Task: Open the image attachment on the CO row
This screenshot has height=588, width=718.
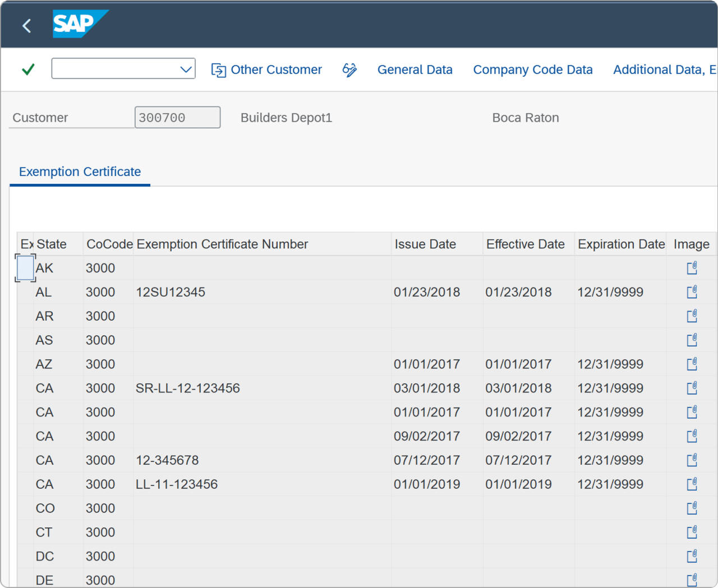Action: pyautogui.click(x=692, y=508)
